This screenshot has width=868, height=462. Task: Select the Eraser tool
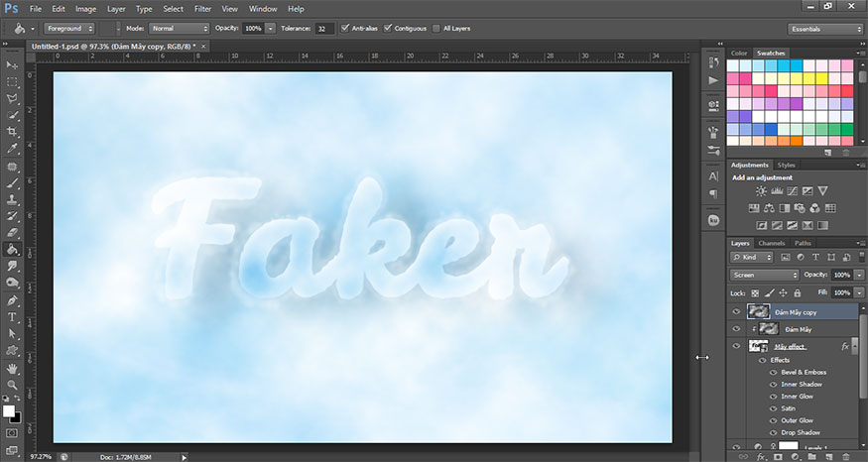(x=12, y=233)
